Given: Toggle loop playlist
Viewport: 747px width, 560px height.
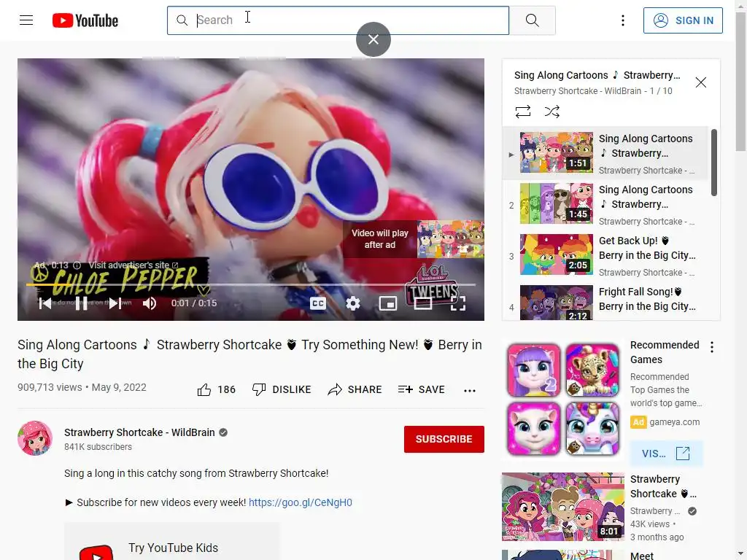Looking at the screenshot, I should 522,112.
